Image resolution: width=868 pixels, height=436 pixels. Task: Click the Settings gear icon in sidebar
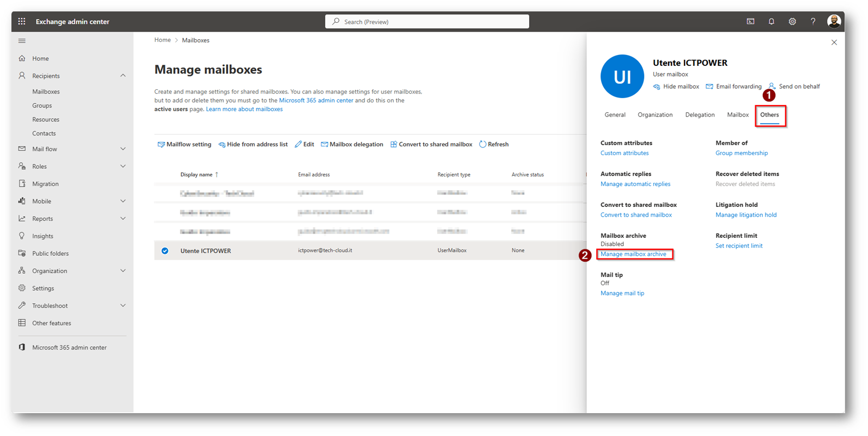[22, 288]
